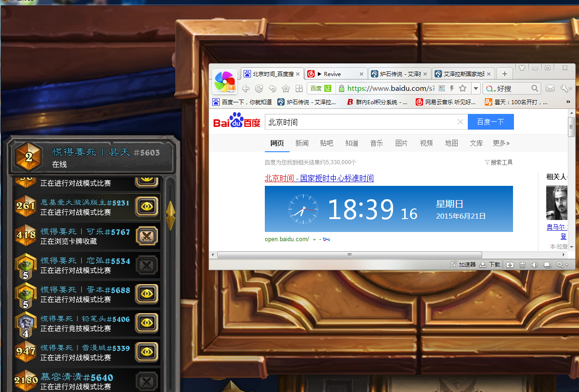This screenshot has height=392, width=579.
Task: Click the QR code icon in address bar
Action: point(442,88)
